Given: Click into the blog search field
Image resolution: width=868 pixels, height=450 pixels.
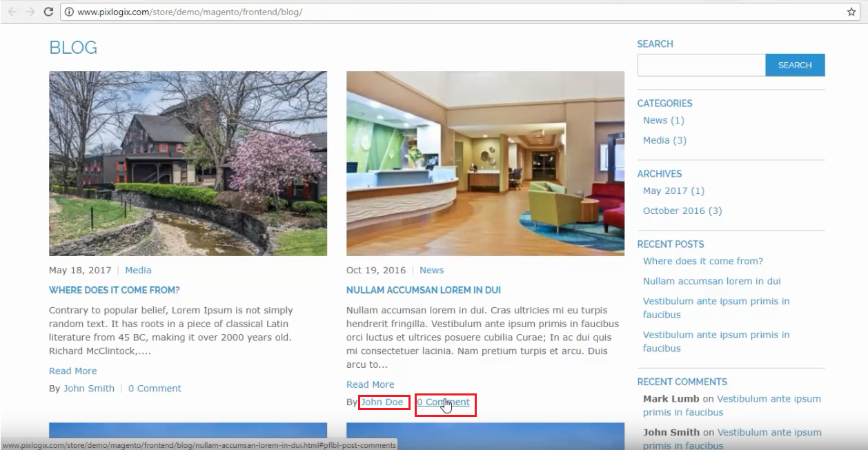Looking at the screenshot, I should pos(701,65).
